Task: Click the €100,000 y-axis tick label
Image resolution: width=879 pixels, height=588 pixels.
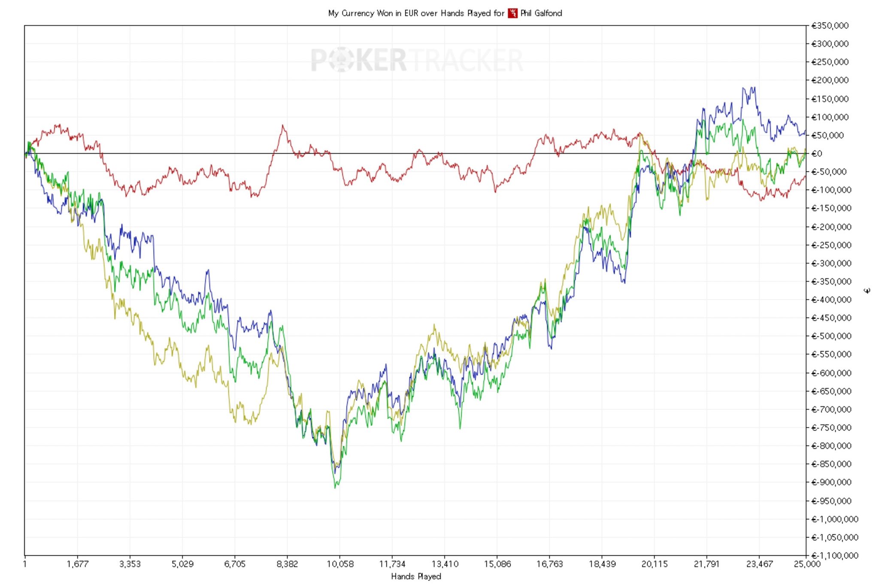Action: pyautogui.click(x=830, y=117)
